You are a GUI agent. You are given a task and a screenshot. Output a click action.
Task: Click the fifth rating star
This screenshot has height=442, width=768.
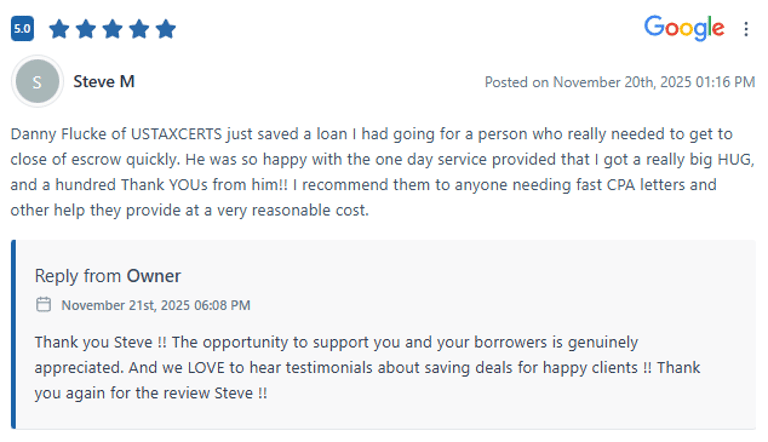click(x=165, y=29)
